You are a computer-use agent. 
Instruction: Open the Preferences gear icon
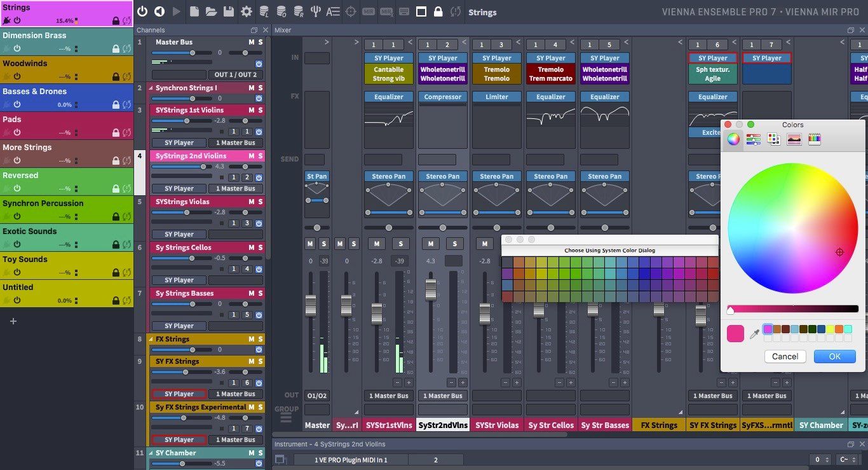click(x=247, y=11)
